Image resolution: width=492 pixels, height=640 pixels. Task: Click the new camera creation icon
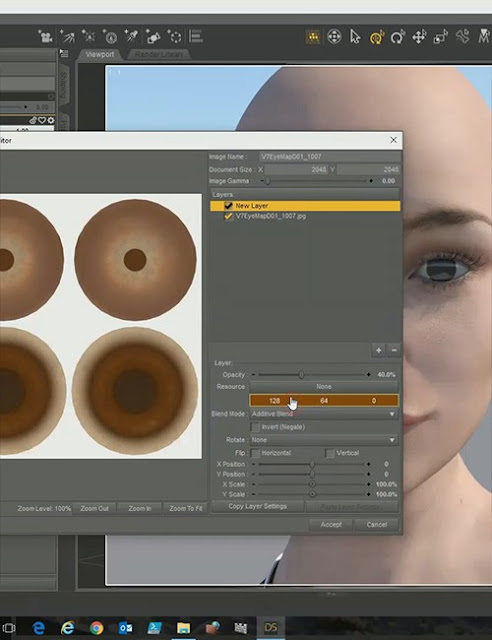(45, 37)
